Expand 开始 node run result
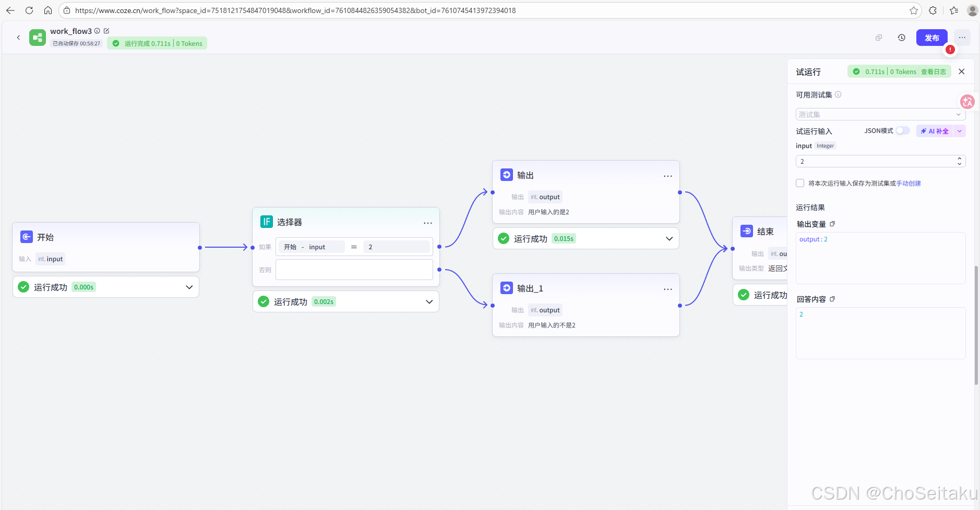The height and width of the screenshot is (510, 980). click(189, 287)
